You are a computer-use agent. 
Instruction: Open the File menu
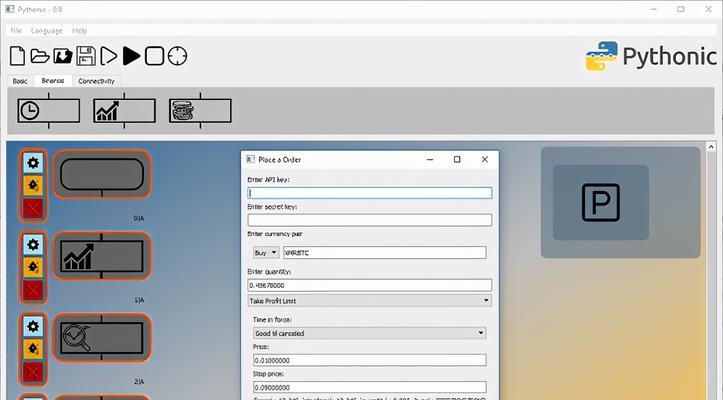tap(16, 30)
